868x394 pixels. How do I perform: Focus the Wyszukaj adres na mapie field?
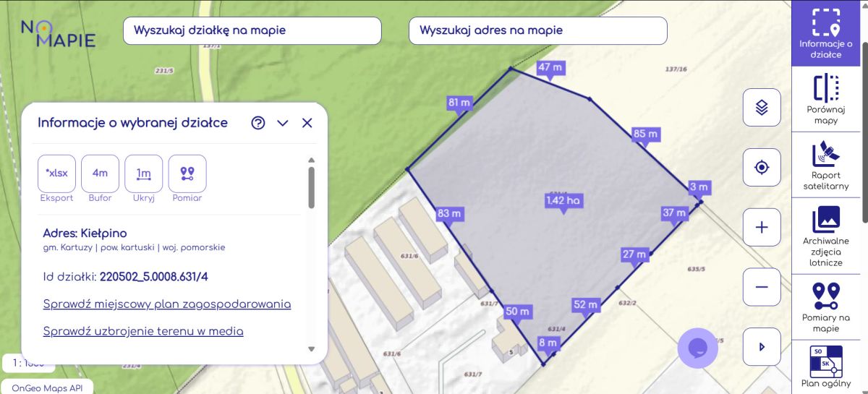click(537, 30)
